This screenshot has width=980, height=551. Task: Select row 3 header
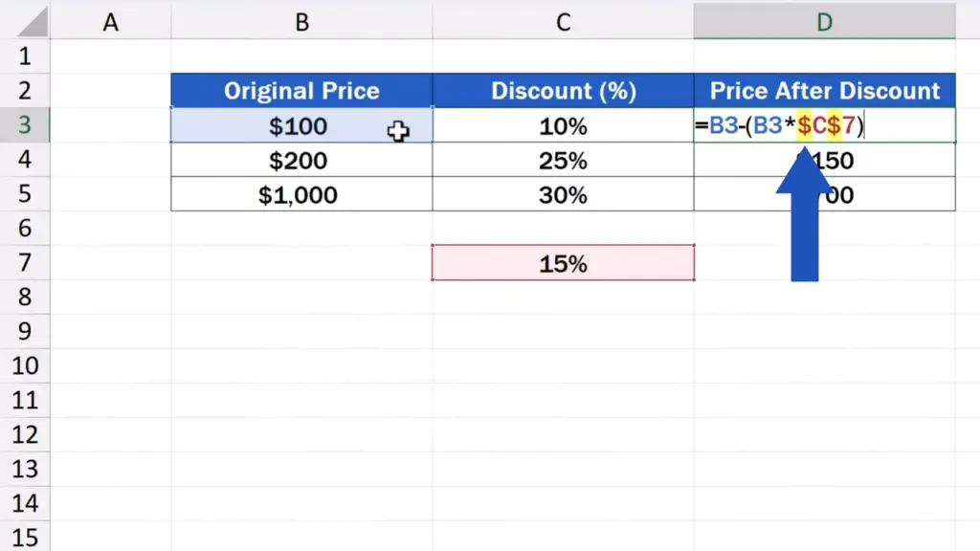click(24, 125)
